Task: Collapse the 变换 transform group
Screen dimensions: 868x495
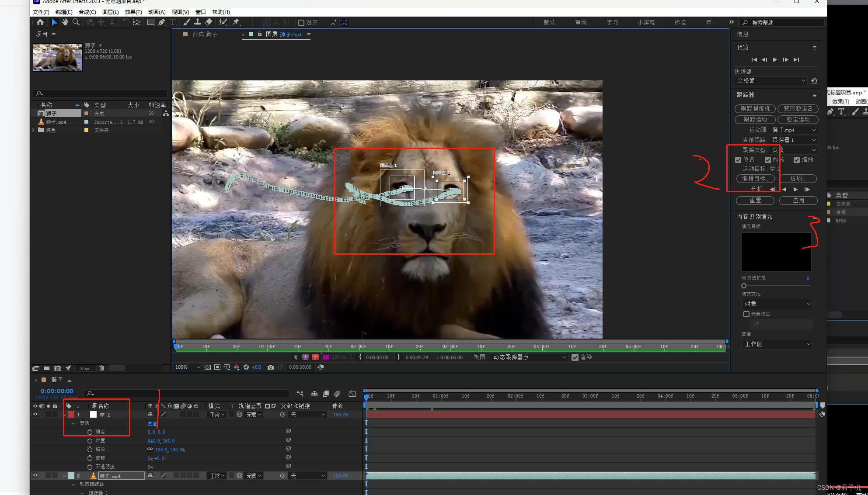Action: 73,423
